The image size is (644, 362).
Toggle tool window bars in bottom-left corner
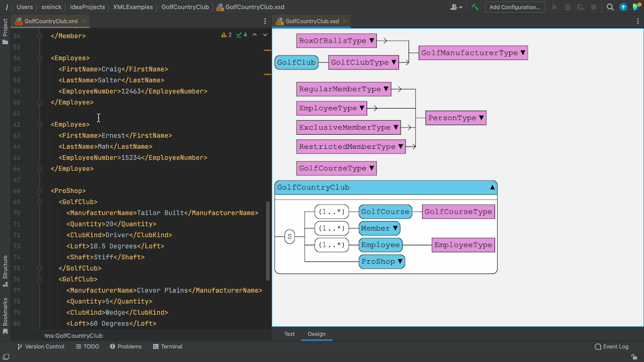[6, 357]
